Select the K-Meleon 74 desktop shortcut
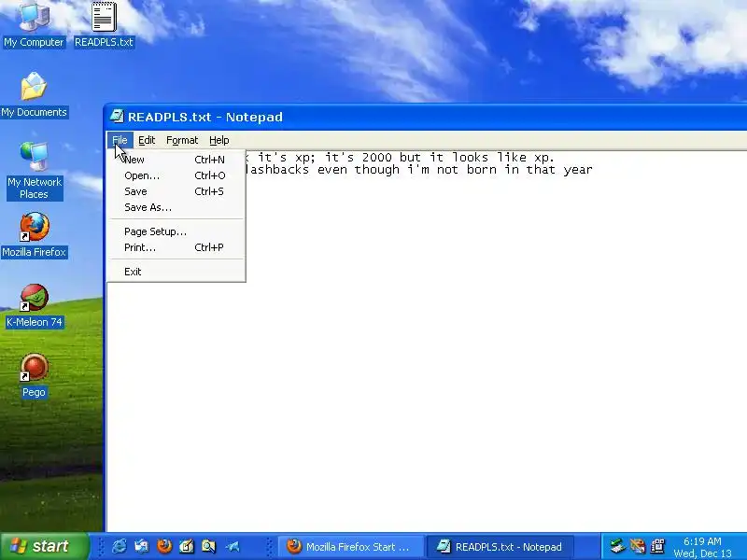The width and height of the screenshot is (747, 560). point(34,306)
